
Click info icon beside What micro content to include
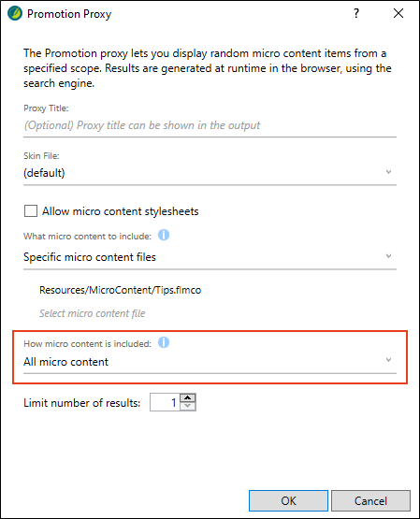coord(164,235)
